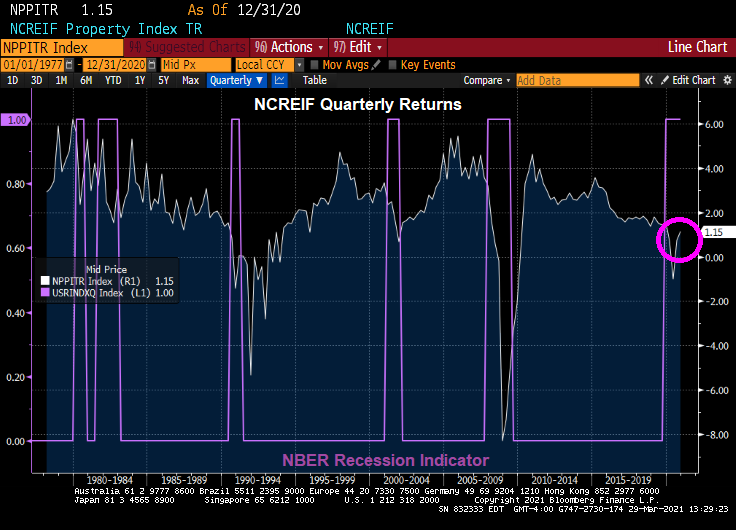This screenshot has height=530, width=736.
Task: Click the Add Data input field
Action: 578,80
